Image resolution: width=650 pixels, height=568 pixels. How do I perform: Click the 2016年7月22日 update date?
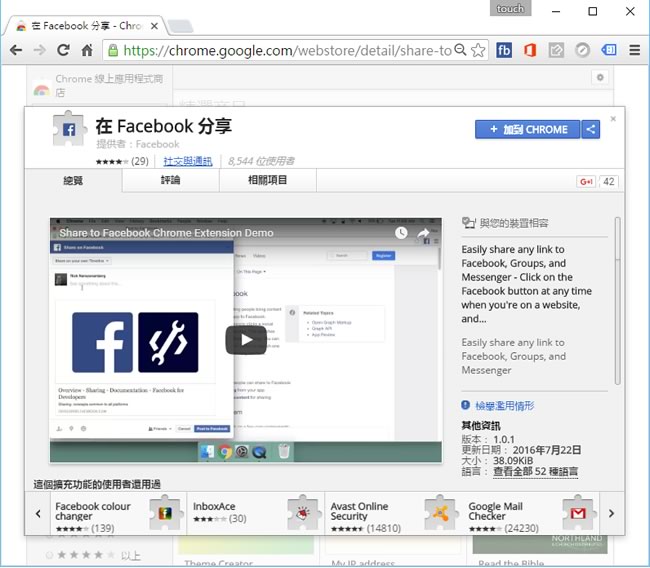pos(546,450)
